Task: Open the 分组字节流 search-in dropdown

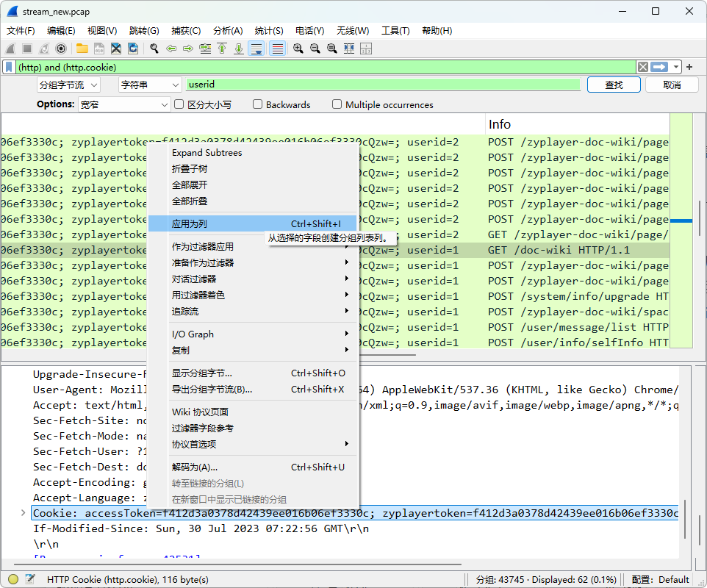Action: click(68, 85)
